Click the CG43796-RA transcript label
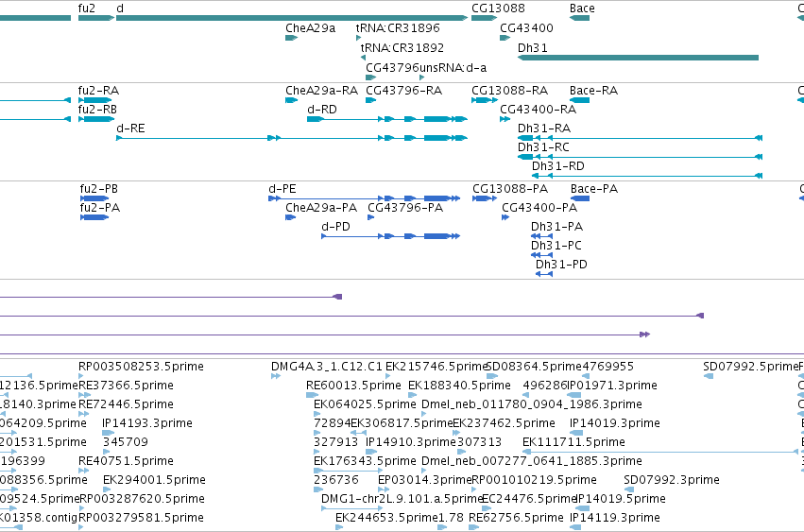This screenshot has height=532, width=804. [404, 91]
